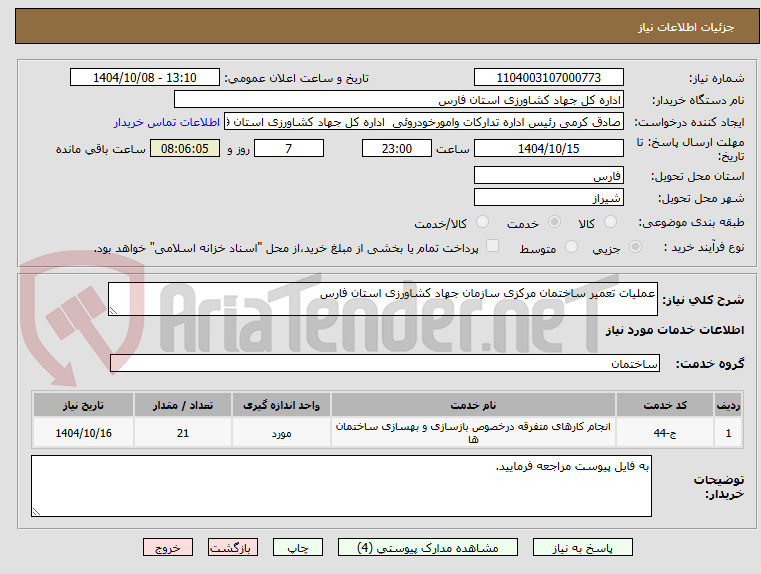Click the گروه خدمت field ساختمان
761x574 pixels.
(x=385, y=363)
